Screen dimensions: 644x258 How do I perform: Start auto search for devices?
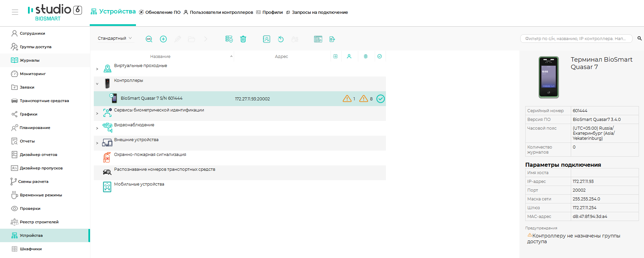tap(149, 39)
